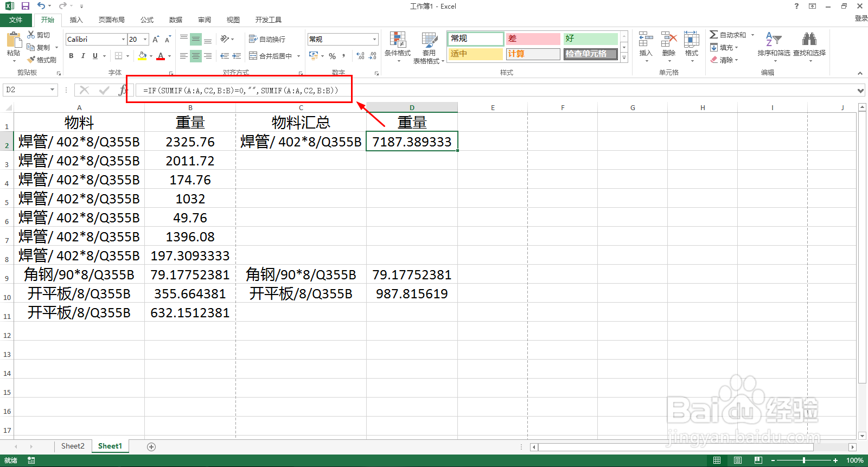Switch to the 插入 Insert tab
Image resolution: width=868 pixels, height=467 pixels.
(76, 20)
